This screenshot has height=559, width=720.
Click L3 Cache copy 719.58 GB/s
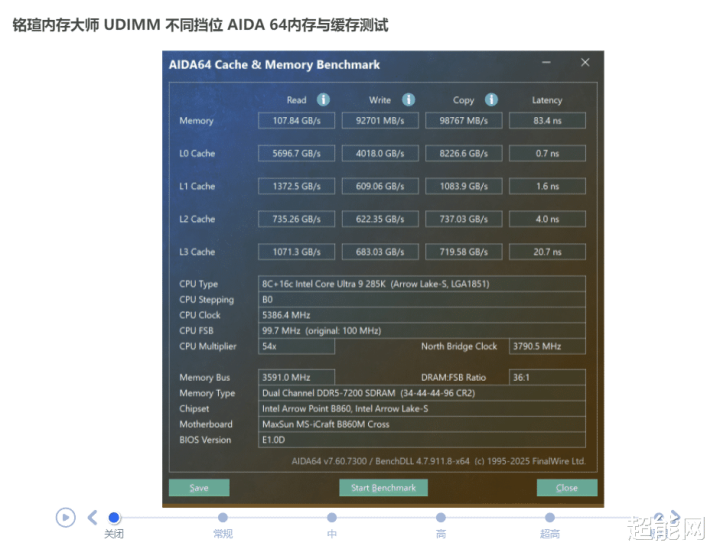pyautogui.click(x=463, y=252)
